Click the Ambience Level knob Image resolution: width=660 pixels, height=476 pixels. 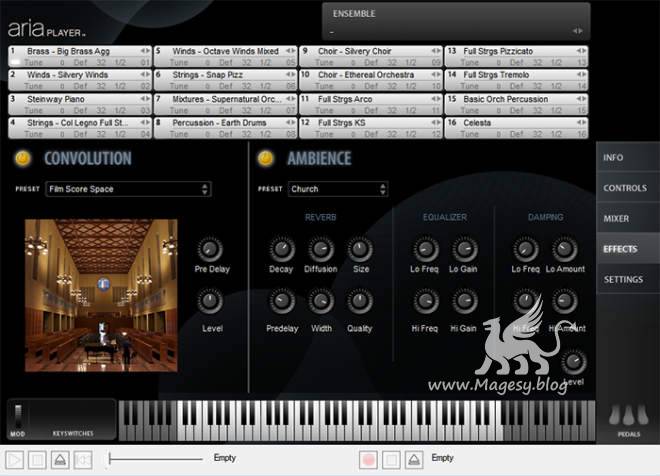pos(574,362)
